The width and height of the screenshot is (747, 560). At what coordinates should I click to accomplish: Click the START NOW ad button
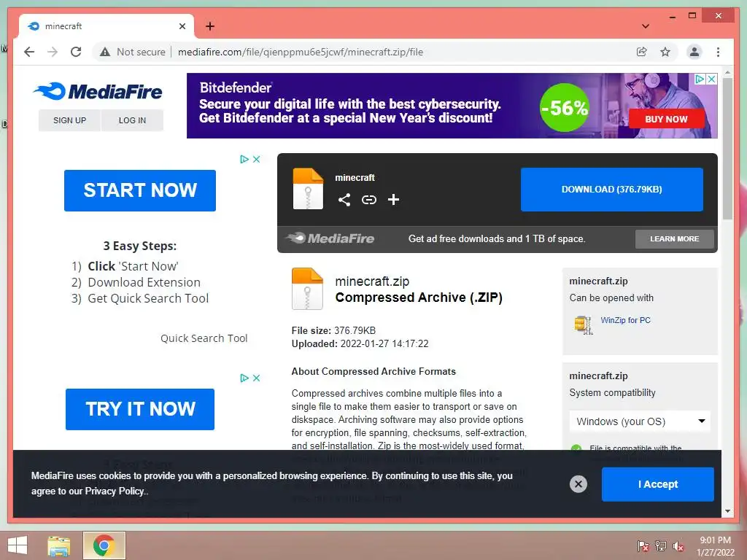click(x=140, y=190)
